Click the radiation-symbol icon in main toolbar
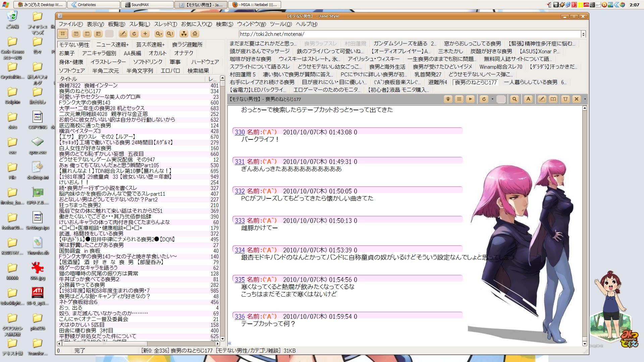644x362 pixels. point(183,34)
